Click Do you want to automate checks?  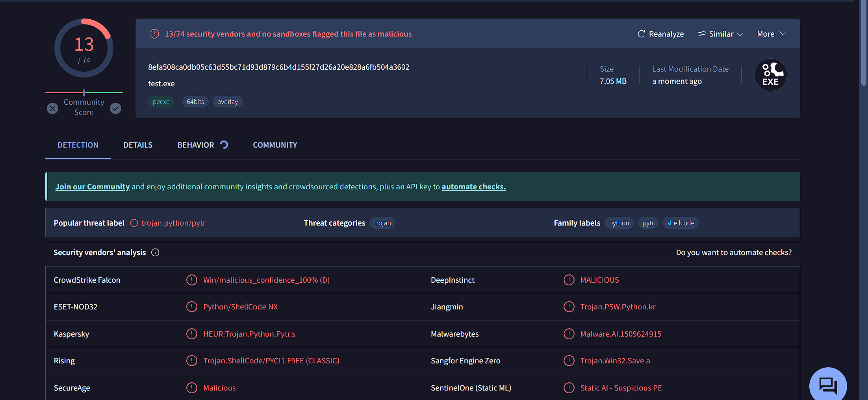click(734, 252)
